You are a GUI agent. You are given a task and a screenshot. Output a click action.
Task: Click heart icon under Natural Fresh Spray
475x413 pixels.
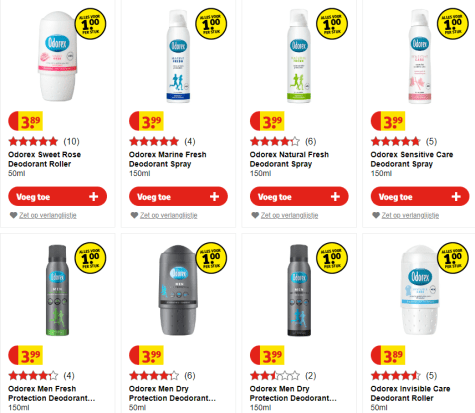[255, 215]
